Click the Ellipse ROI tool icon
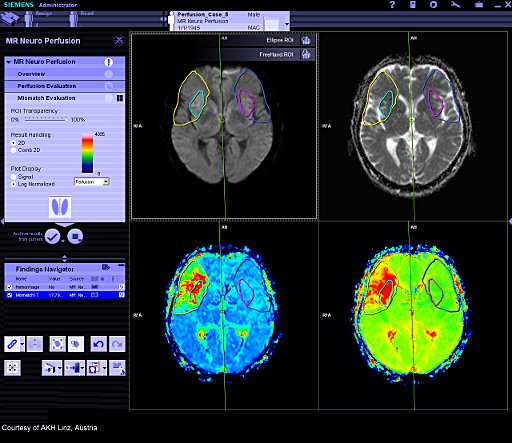The image size is (512, 443). click(x=306, y=40)
